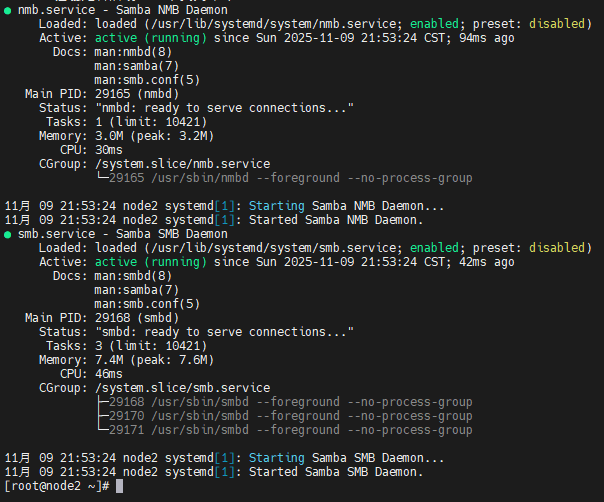Click the /usr/lib/systemd/system/nmb.service path

(x=274, y=24)
